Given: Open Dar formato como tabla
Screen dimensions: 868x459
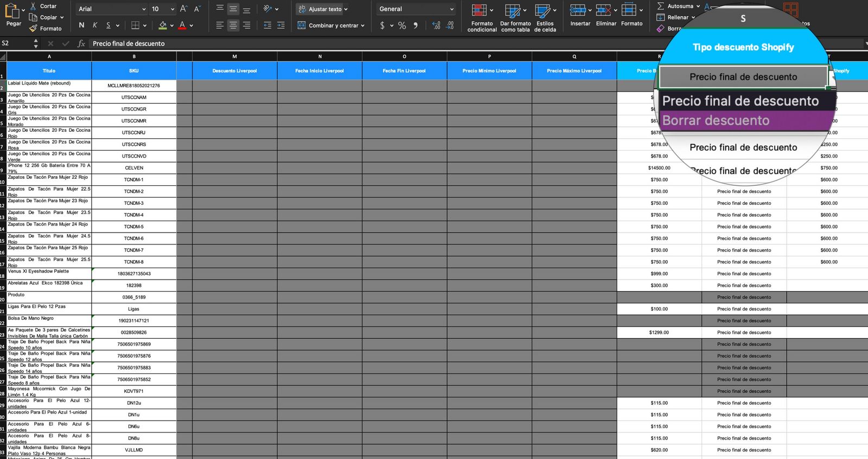Looking at the screenshot, I should click(515, 17).
